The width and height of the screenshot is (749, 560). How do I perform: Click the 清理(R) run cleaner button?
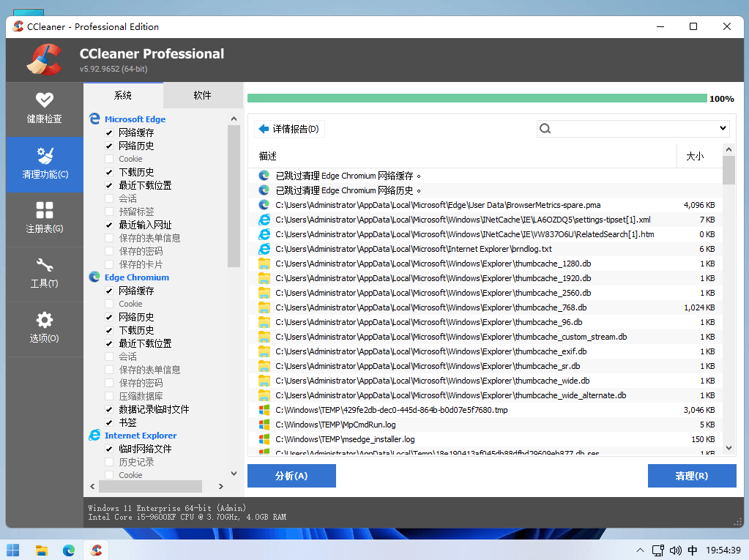pyautogui.click(x=692, y=476)
